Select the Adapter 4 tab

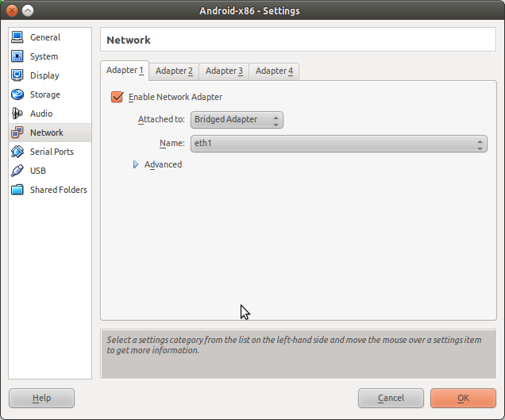coord(274,71)
